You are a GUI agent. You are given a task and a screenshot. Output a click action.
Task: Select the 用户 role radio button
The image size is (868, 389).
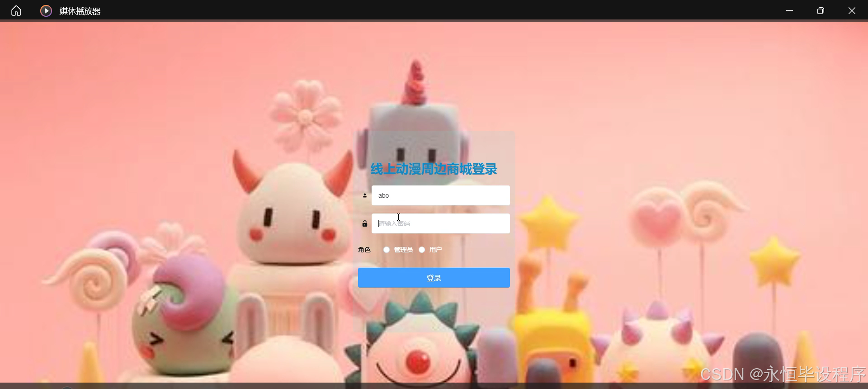pos(422,250)
